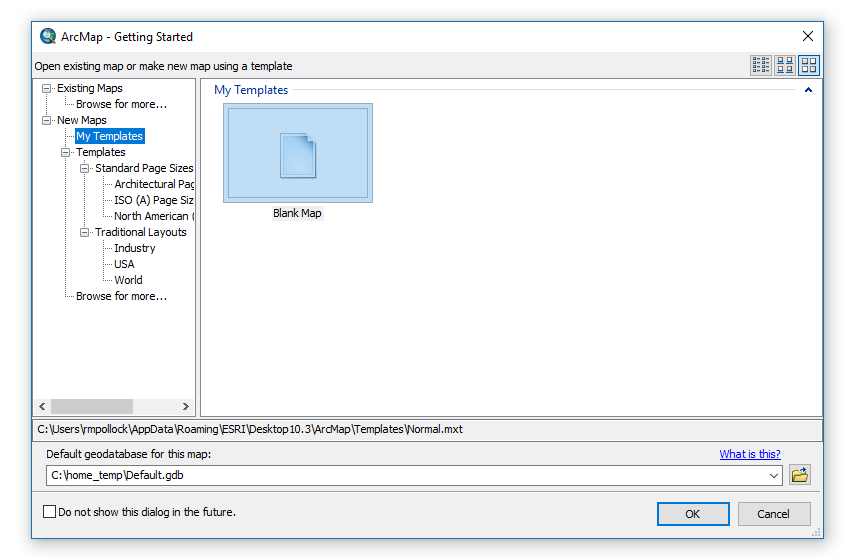Click the browse geodatabase folder icon
Image resolution: width=859 pixels, height=558 pixels.
point(800,475)
